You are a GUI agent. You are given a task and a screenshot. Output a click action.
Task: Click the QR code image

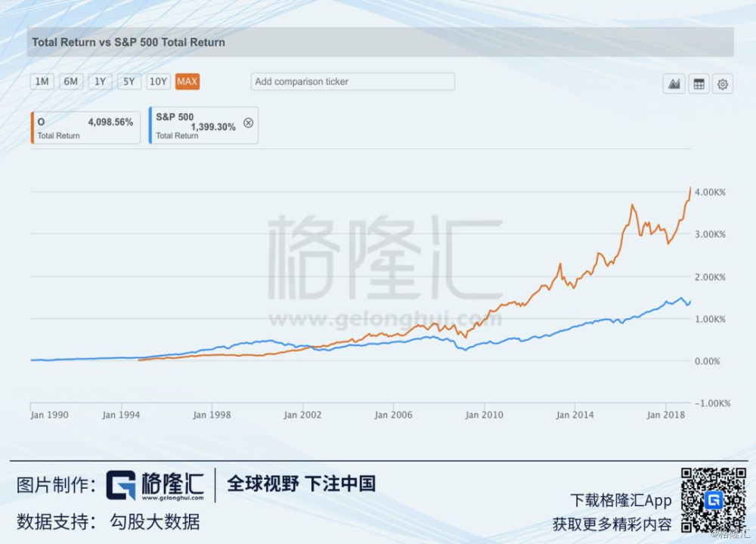point(713,499)
